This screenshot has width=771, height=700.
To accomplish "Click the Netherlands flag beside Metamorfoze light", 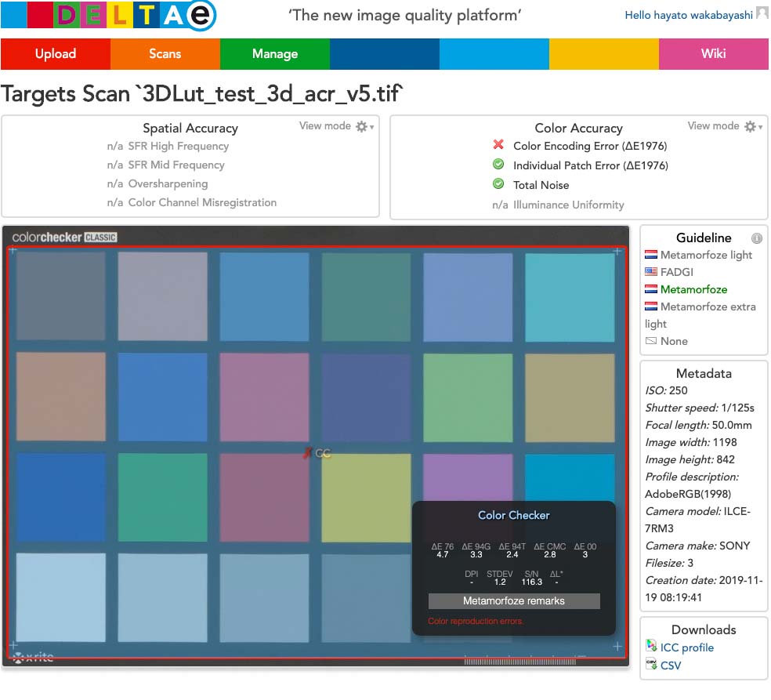I will (651, 255).
